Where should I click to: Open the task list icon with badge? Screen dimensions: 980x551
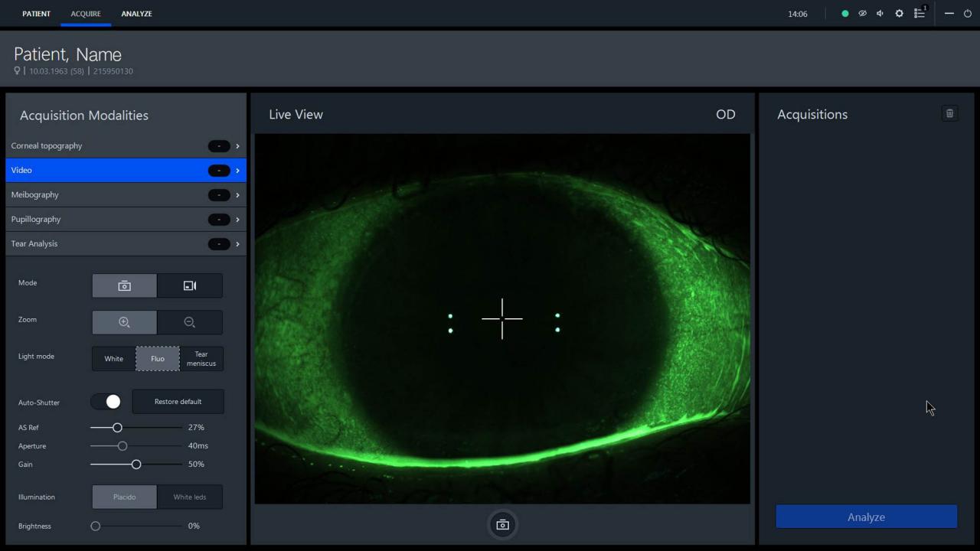(x=920, y=14)
